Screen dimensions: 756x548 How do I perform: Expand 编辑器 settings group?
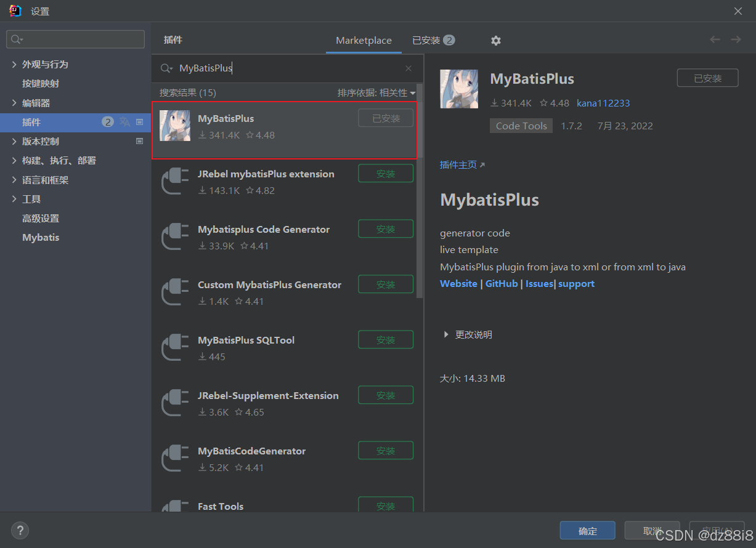pos(14,103)
